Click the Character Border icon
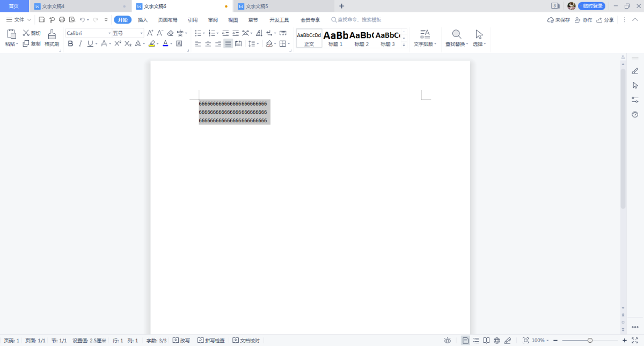The width and height of the screenshot is (644, 346). (x=179, y=44)
